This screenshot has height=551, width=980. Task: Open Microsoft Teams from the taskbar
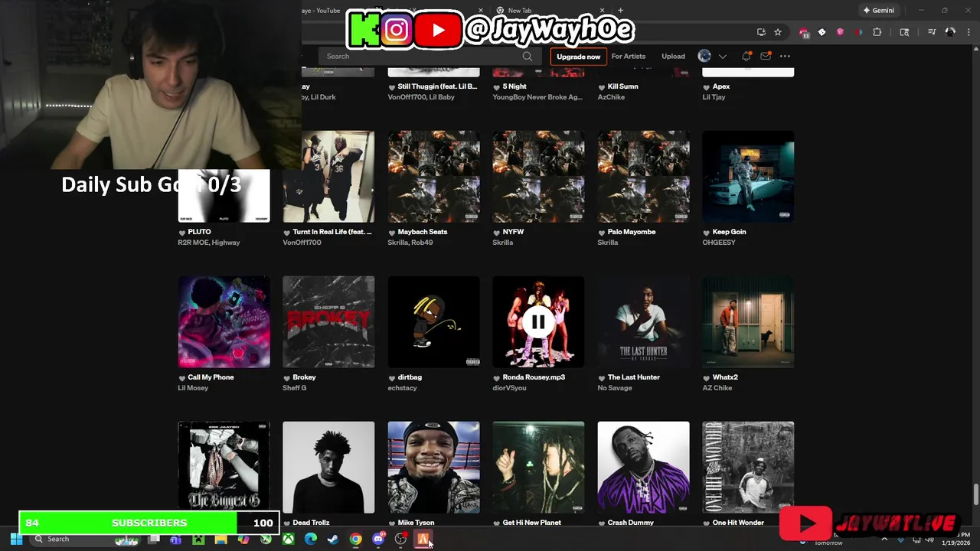pos(175,539)
